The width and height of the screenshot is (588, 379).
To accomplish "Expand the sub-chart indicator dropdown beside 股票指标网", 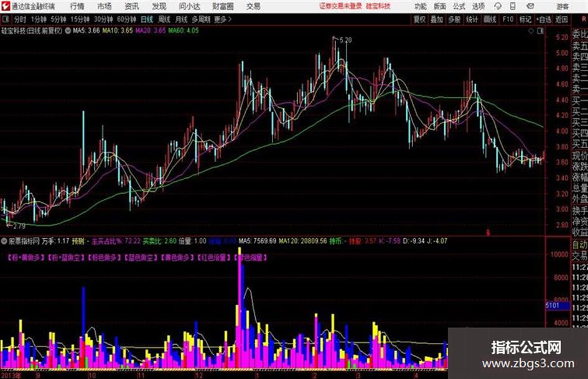I will pos(4,241).
